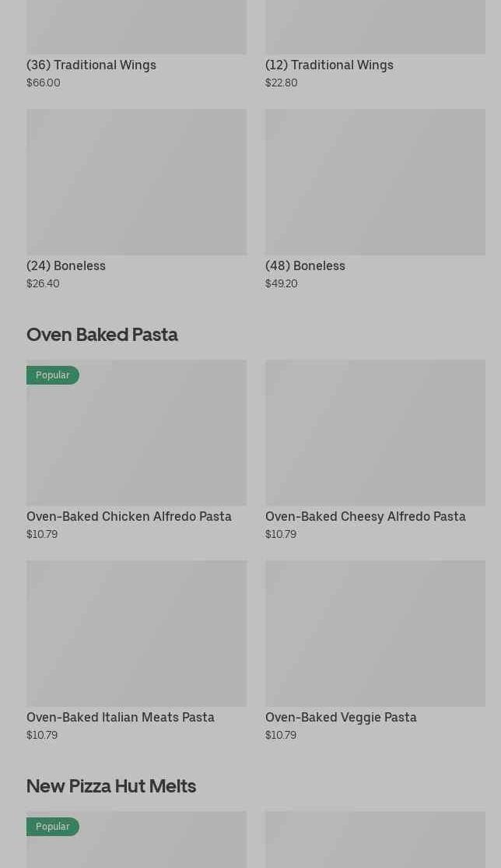
Task: Open Oven-Baked Cheesy Alfredo Pasta image
Action: coord(375,432)
